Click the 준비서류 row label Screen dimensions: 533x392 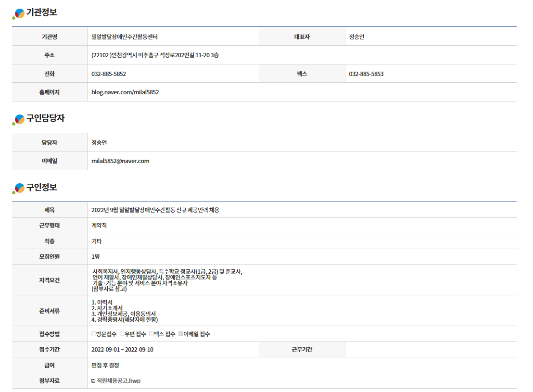[49, 311]
